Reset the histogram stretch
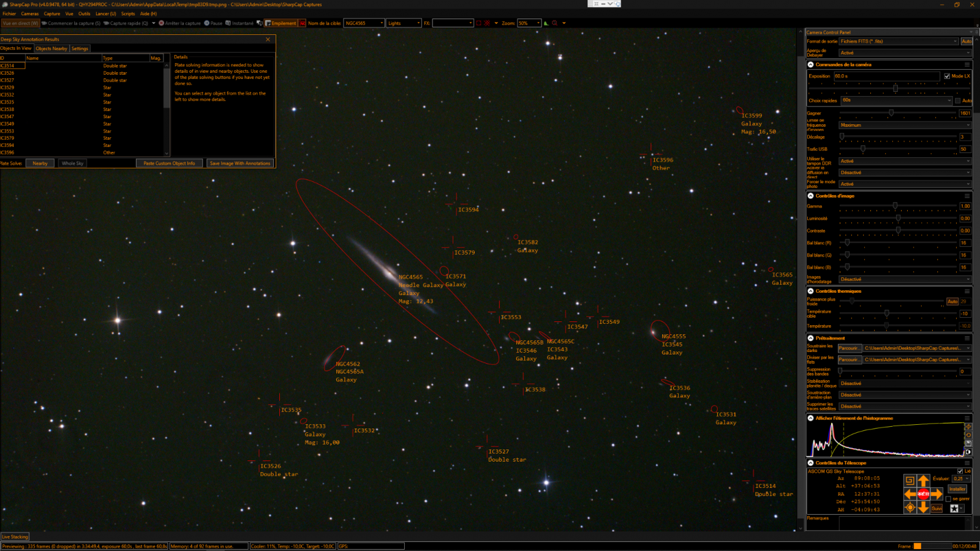Image resolution: width=980 pixels, height=551 pixels. click(968, 435)
